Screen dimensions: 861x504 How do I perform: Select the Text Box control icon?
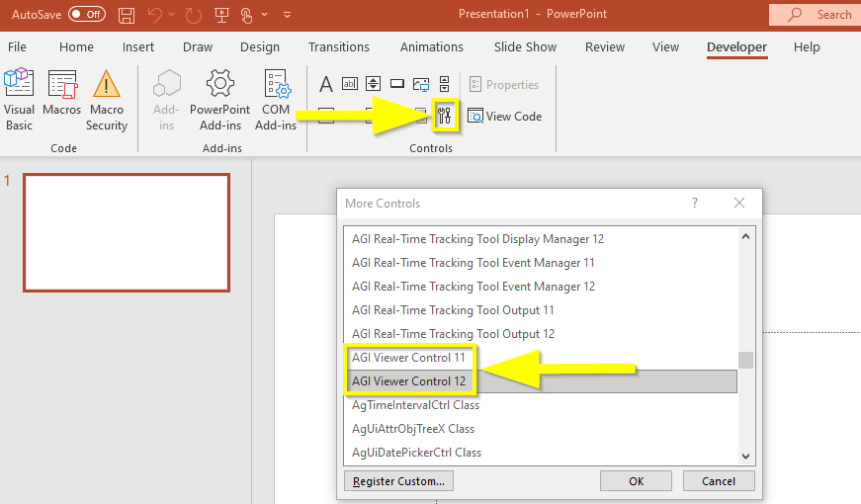[350, 83]
